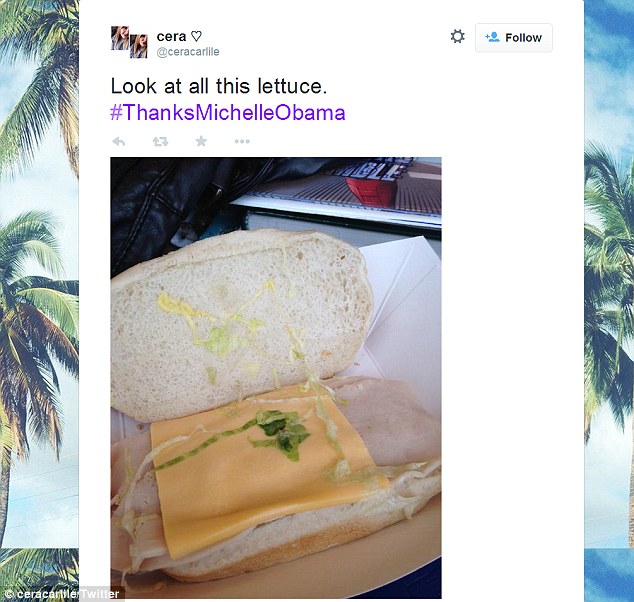Image resolution: width=634 pixels, height=602 pixels.
Task: Click the cheese slice in the photo
Action: (263, 465)
